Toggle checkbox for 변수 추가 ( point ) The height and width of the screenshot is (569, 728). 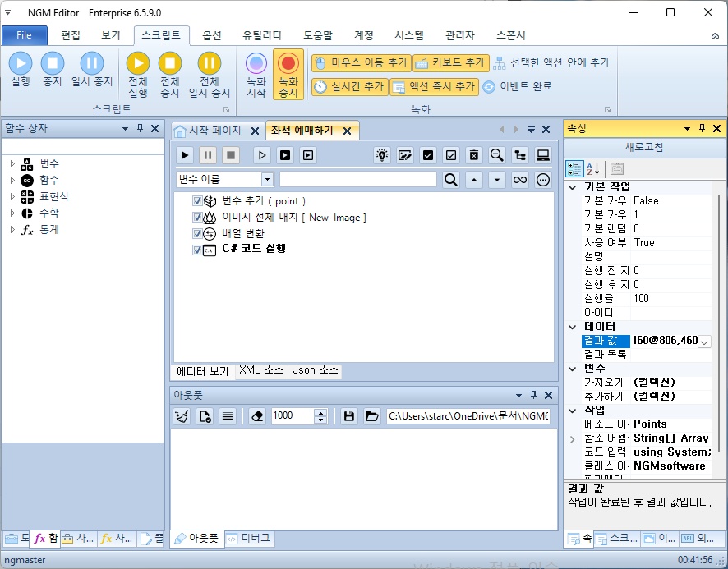(197, 201)
